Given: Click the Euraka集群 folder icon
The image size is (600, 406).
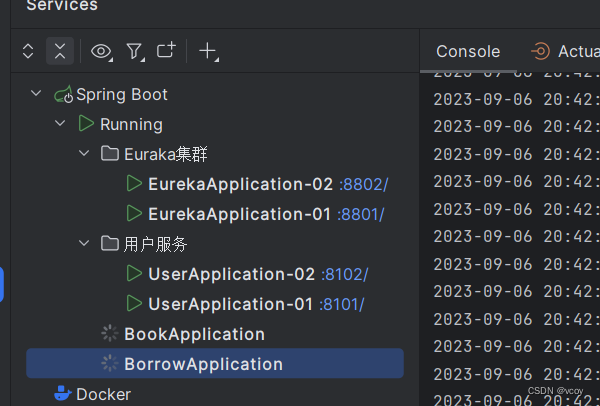Looking at the screenshot, I should pyautogui.click(x=110, y=154).
